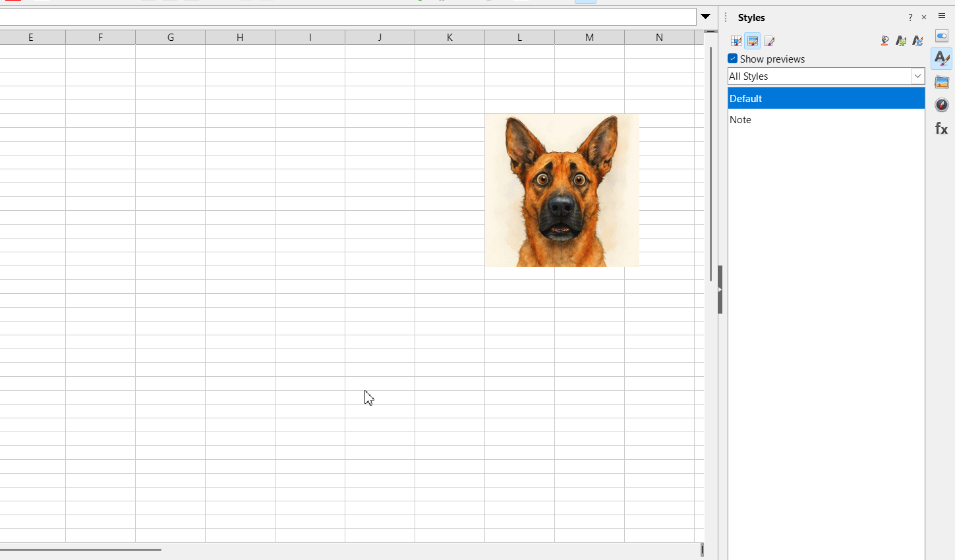Select column I header
The width and height of the screenshot is (955, 560).
click(x=310, y=38)
